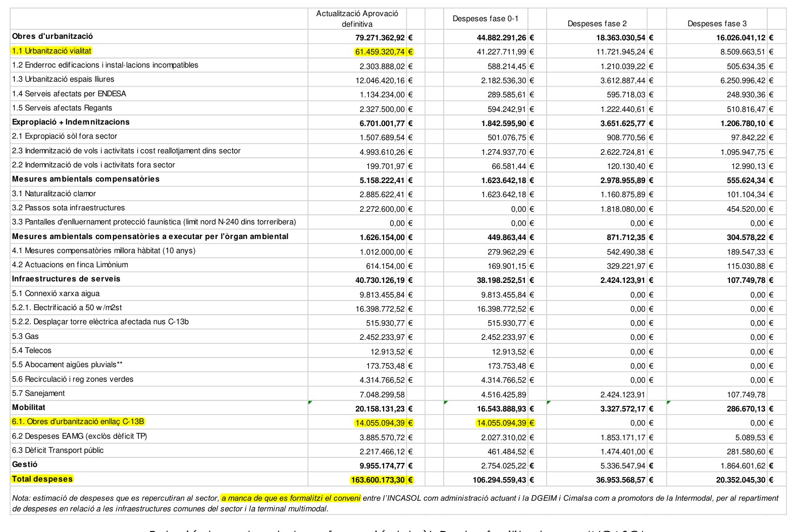Select the '5.4 Telecos' row label
This screenshot has height=532, width=799.
click(32, 350)
